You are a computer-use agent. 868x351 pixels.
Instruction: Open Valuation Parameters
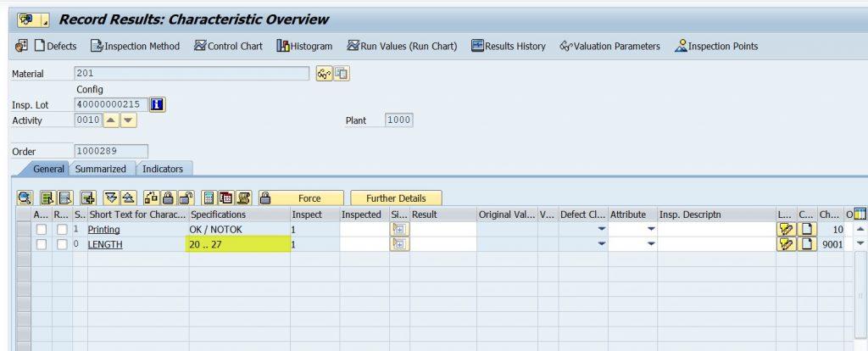point(609,46)
